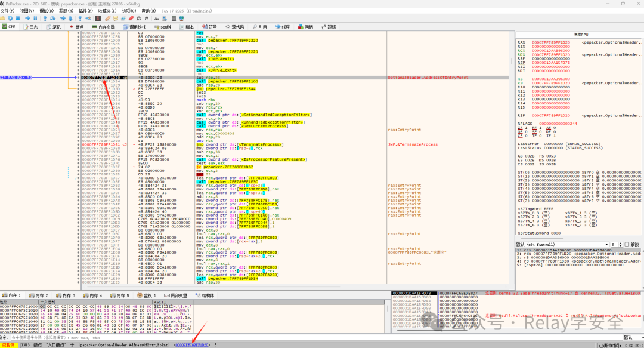Switch to the 内存布局 tab
This screenshot has height=348, width=644.
[104, 27]
